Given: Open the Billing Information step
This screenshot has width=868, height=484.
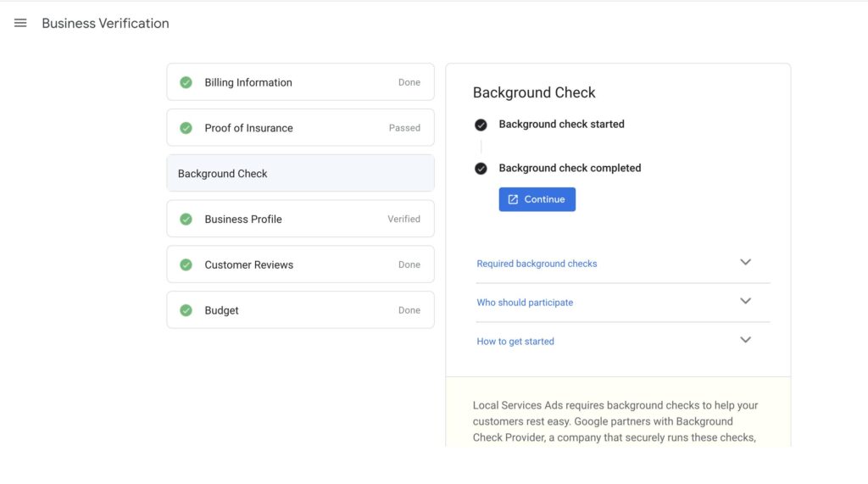Looking at the screenshot, I should [x=301, y=82].
